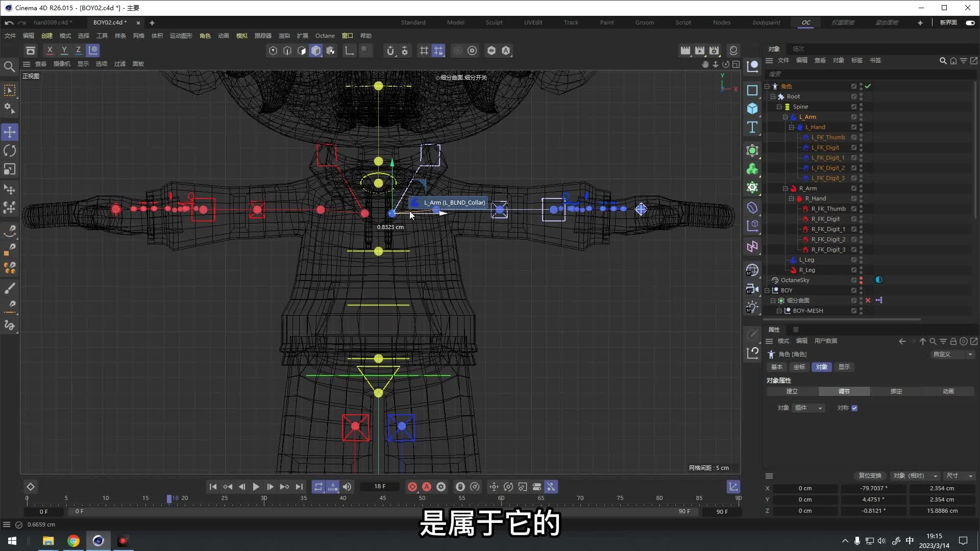
Task: Toggle Y axis lock
Action: point(64,51)
